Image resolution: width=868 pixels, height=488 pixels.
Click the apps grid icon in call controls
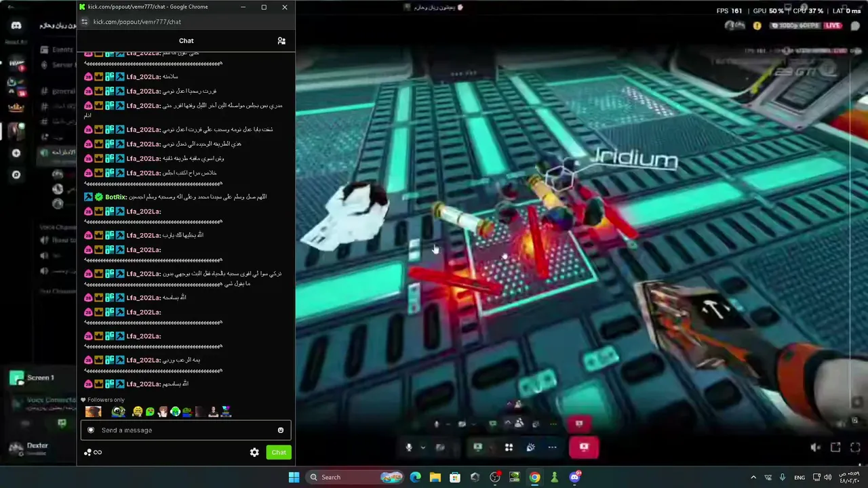pyautogui.click(x=509, y=447)
